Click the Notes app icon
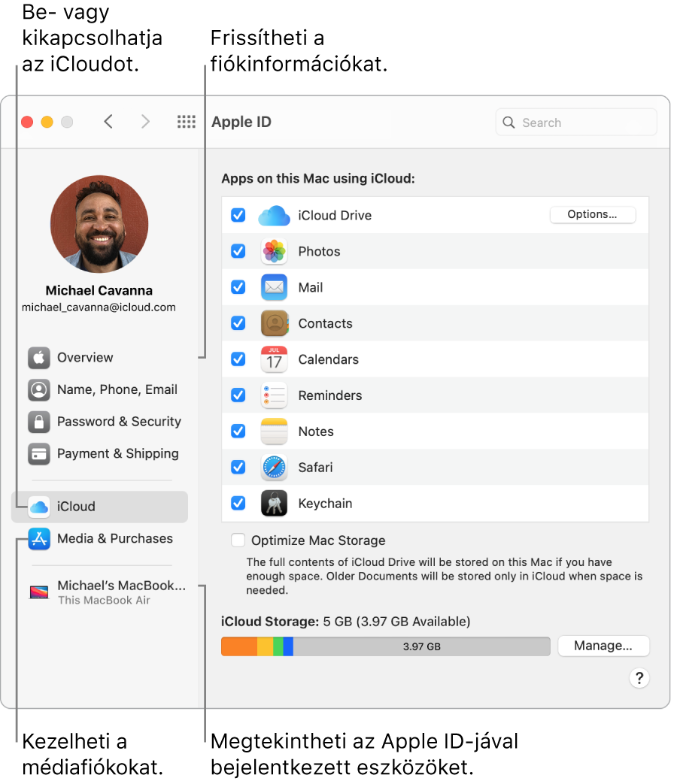Image resolution: width=674 pixels, height=784 pixels. coord(275,431)
